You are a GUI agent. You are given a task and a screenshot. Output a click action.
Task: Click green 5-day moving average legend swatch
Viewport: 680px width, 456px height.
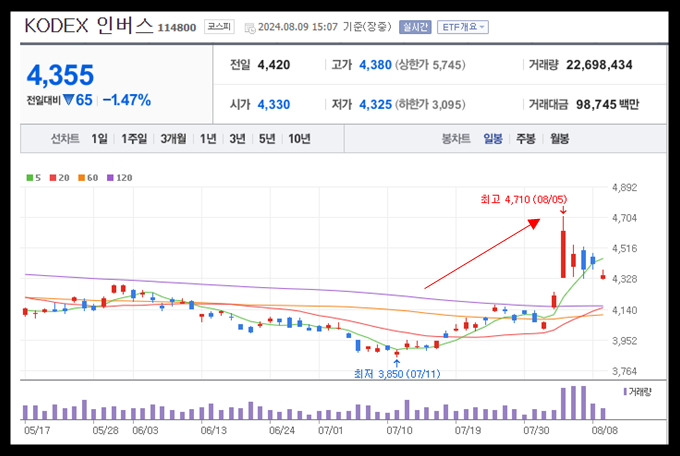click(30, 177)
